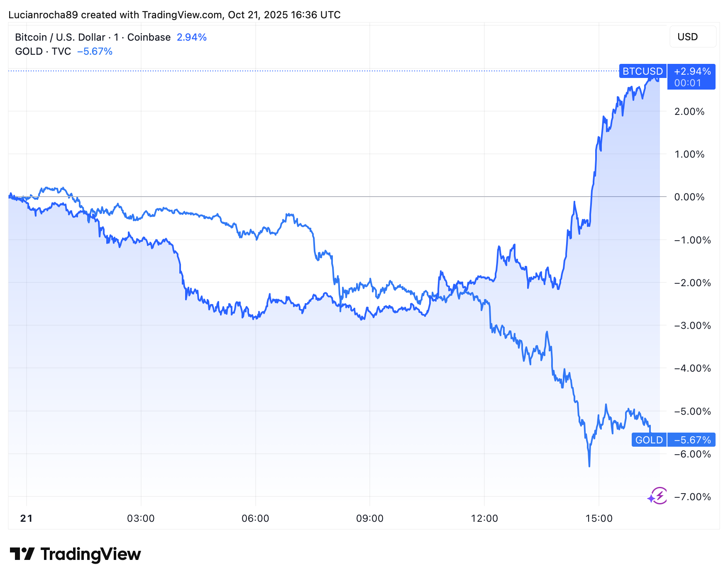728x579 pixels.
Task: Click the −7.00% price axis label
Action: coord(692,497)
